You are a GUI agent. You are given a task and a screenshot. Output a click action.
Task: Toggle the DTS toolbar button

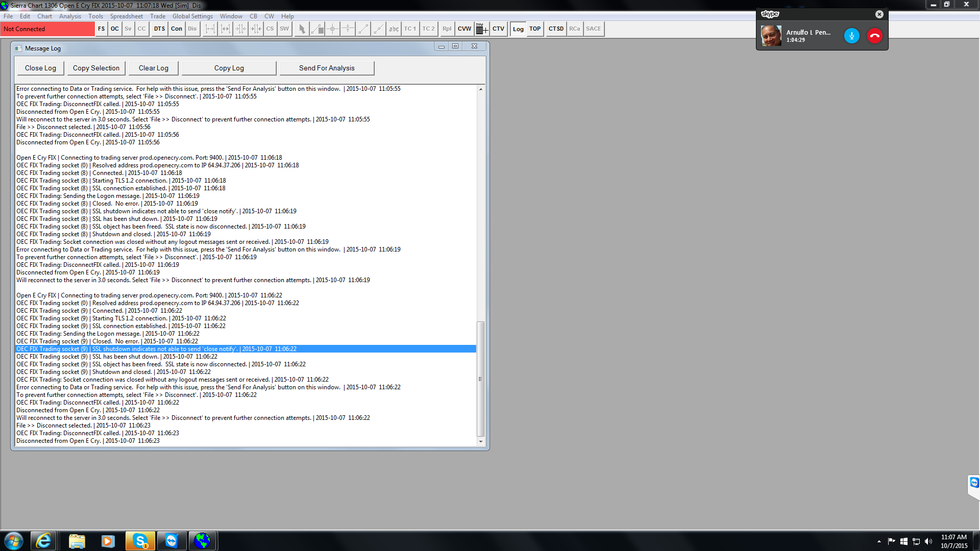click(159, 29)
